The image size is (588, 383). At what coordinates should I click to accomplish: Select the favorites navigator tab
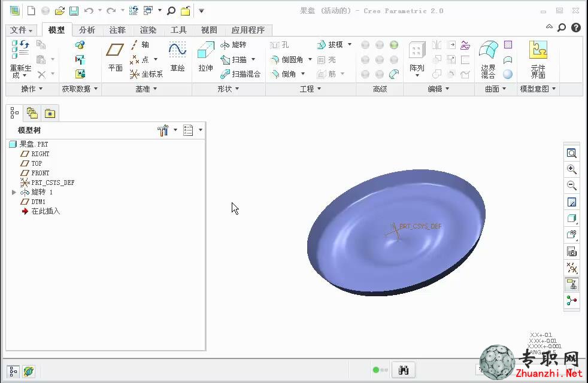point(50,113)
